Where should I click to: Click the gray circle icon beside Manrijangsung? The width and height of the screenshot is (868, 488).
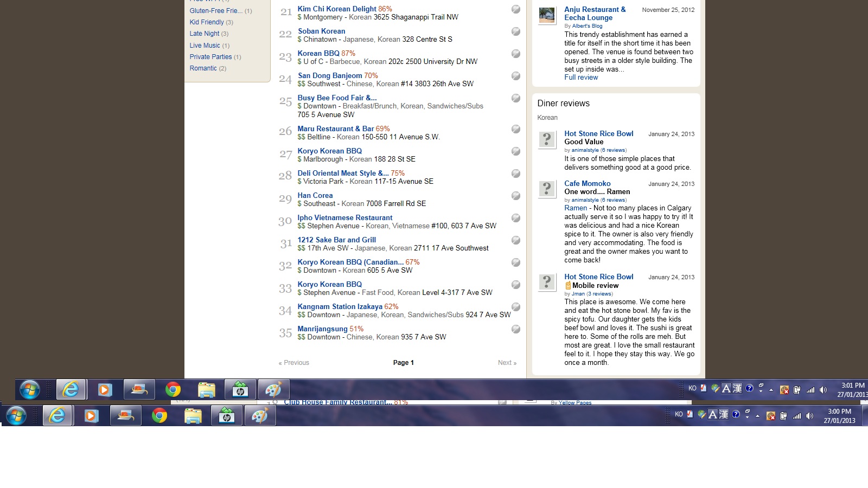coord(516,329)
